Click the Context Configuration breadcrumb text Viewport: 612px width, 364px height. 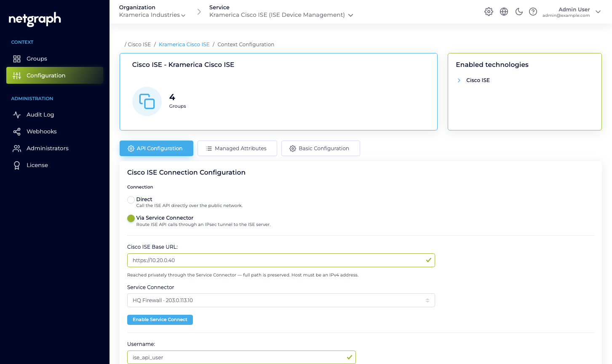click(246, 44)
